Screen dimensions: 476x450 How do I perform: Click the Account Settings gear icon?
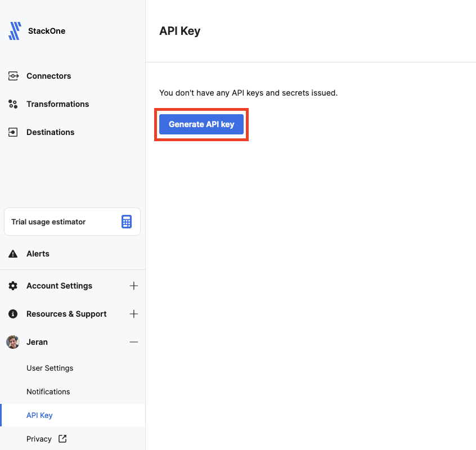tap(12, 286)
